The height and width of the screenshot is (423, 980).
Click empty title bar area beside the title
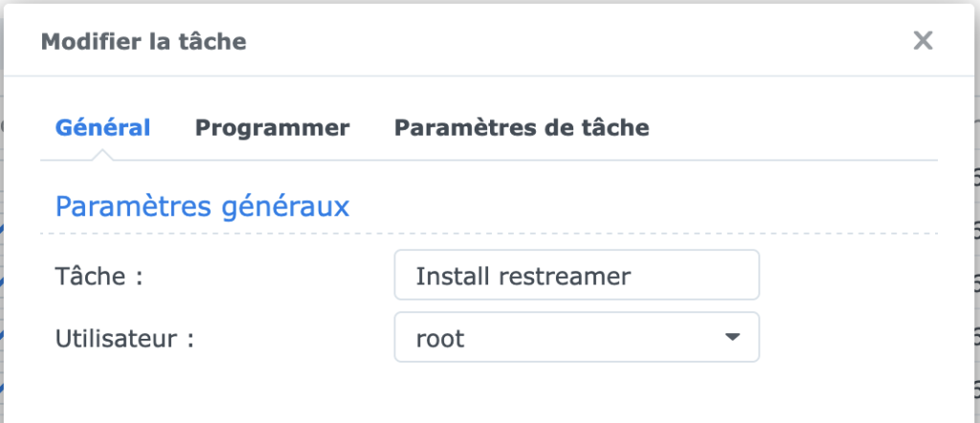click(x=574, y=41)
